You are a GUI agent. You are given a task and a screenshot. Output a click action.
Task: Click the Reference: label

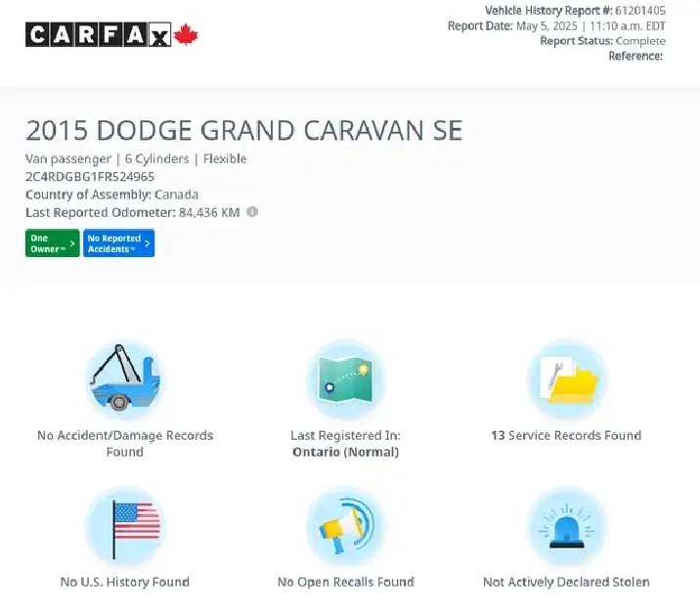[635, 56]
